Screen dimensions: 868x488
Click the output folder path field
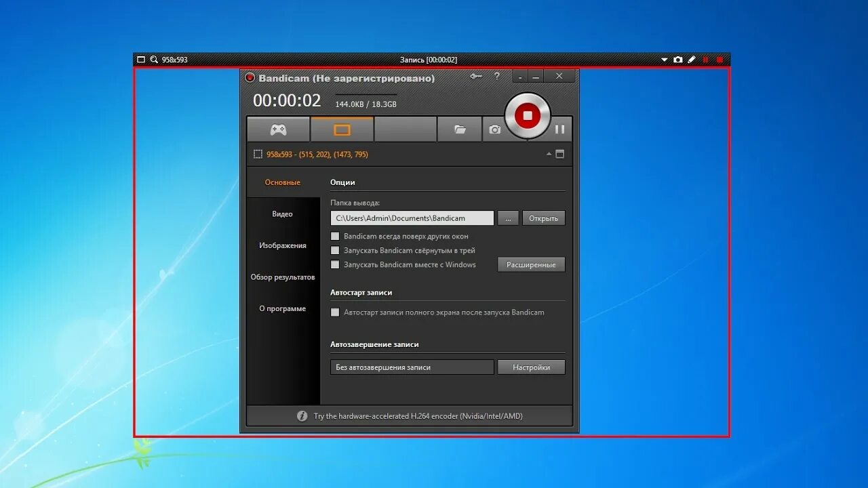[x=412, y=218]
